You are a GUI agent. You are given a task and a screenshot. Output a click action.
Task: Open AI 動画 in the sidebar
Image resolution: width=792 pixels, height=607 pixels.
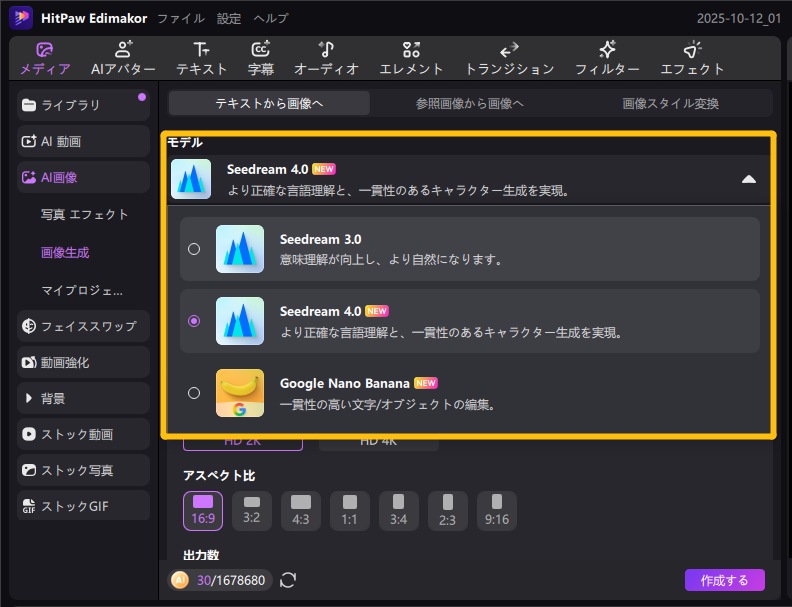83,141
